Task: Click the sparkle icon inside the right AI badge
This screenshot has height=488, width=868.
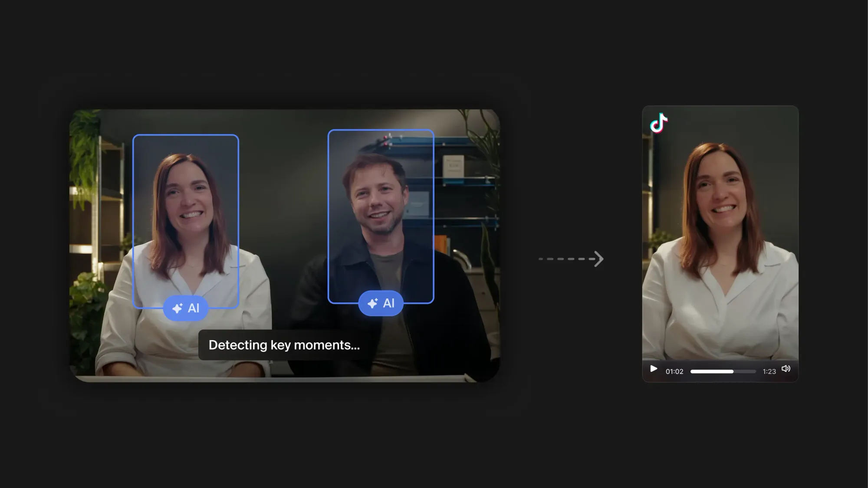Action: coord(372,303)
